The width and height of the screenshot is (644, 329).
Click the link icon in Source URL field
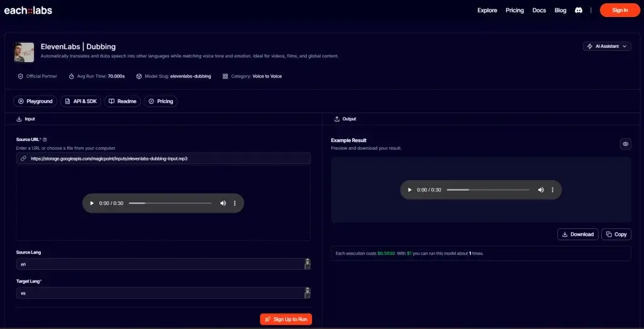tap(23, 158)
